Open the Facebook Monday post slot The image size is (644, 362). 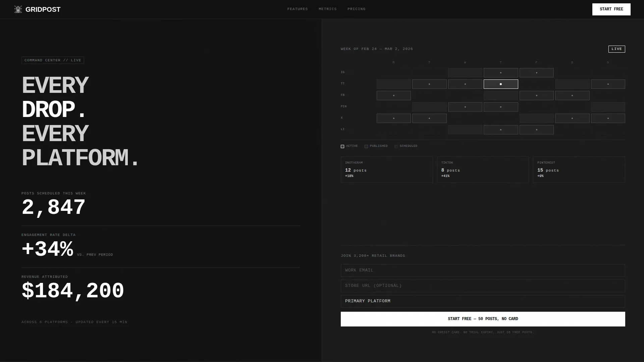point(393,96)
